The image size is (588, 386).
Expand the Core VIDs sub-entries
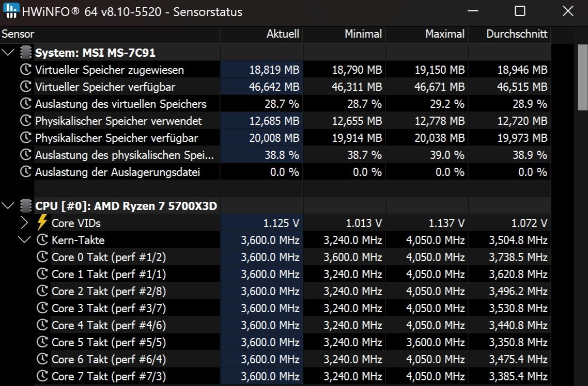[24, 223]
